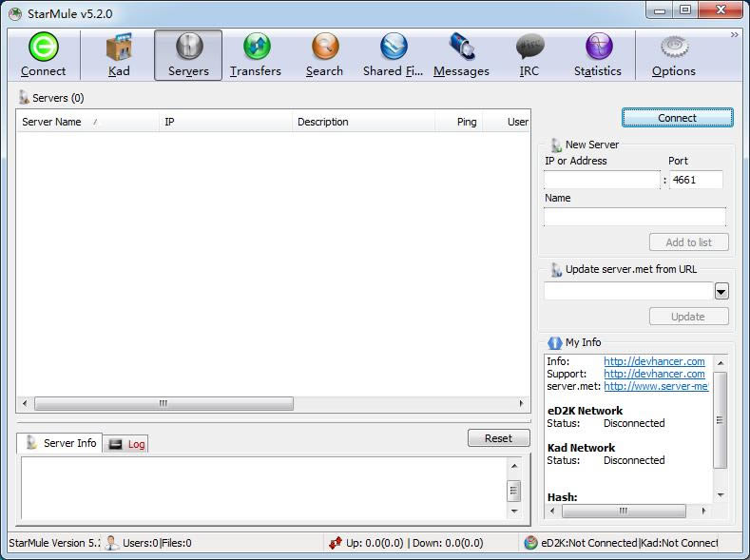
Task: Expand the toolbar overflow chevron
Action: point(734,35)
